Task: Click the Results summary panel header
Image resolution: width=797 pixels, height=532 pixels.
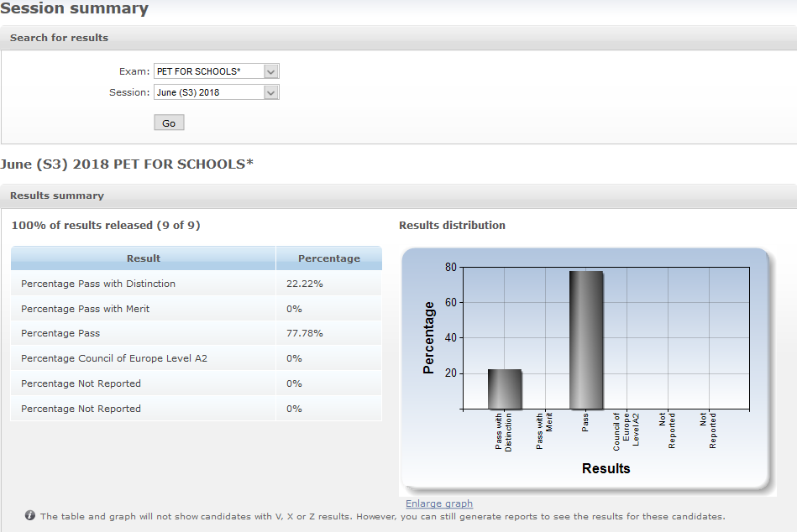Action: pos(398,196)
